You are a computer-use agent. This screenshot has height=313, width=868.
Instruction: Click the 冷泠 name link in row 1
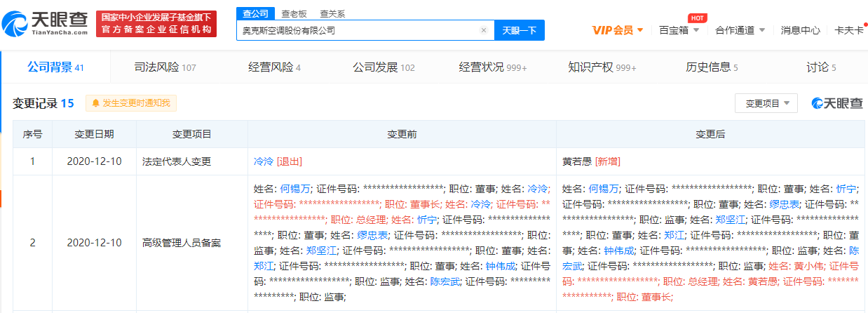(x=264, y=161)
